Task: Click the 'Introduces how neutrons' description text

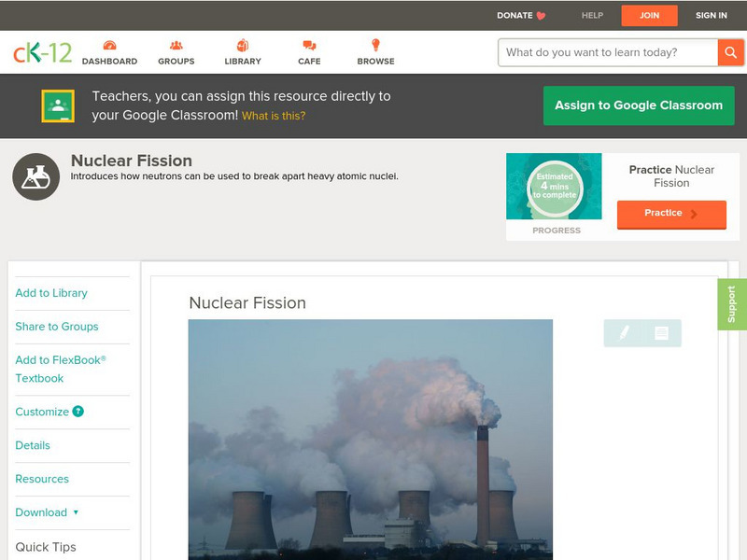Action: 234,176
